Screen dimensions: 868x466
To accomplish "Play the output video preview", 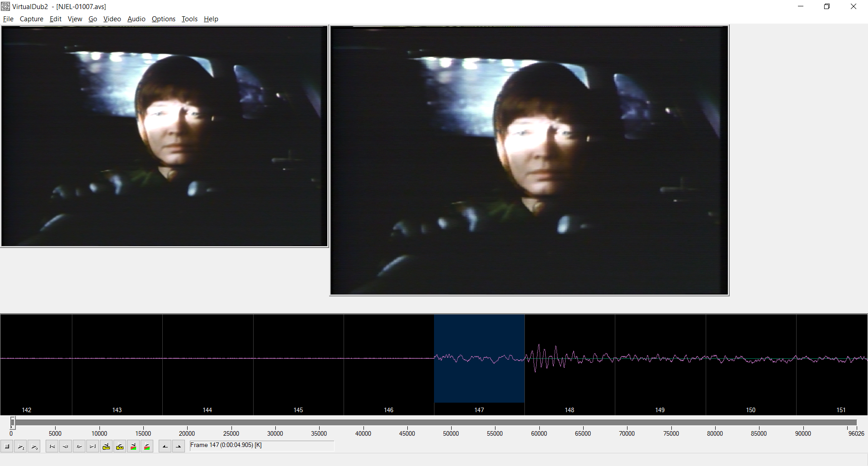I will click(x=34, y=447).
